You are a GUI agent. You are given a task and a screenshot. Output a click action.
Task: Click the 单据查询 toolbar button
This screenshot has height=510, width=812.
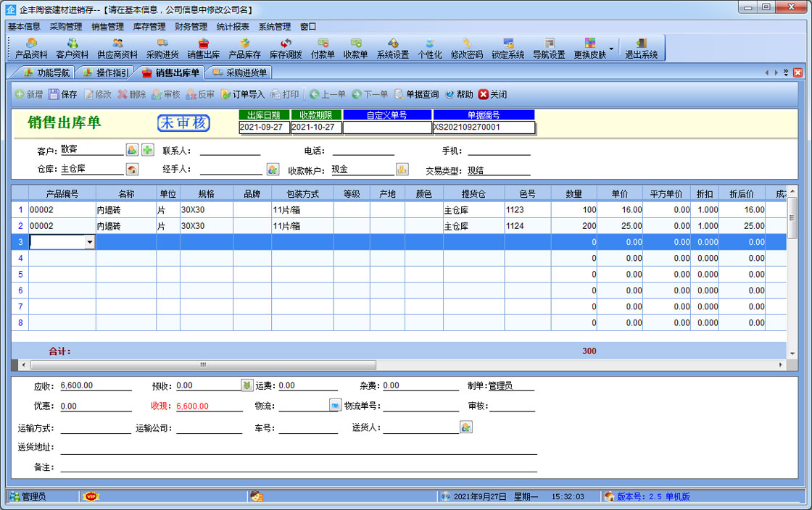(416, 94)
